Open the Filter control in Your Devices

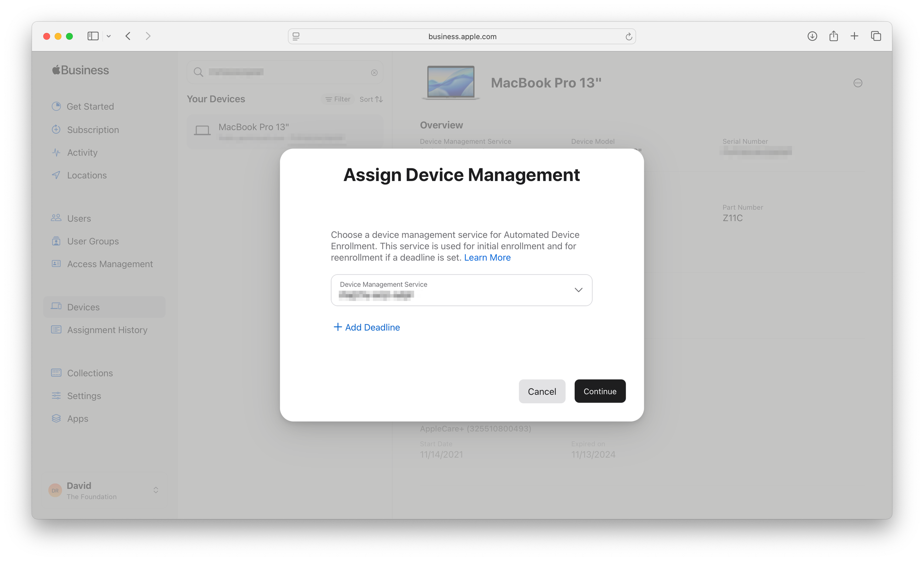[x=337, y=99]
